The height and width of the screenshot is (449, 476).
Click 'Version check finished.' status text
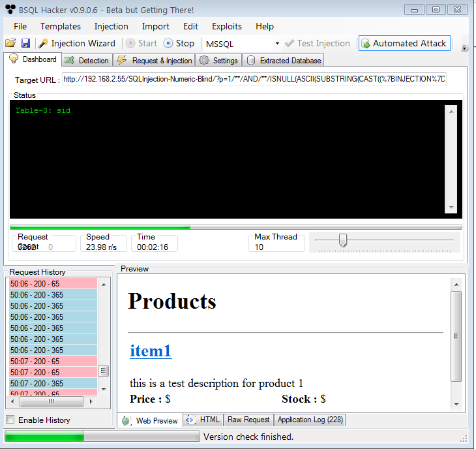pyautogui.click(x=248, y=437)
